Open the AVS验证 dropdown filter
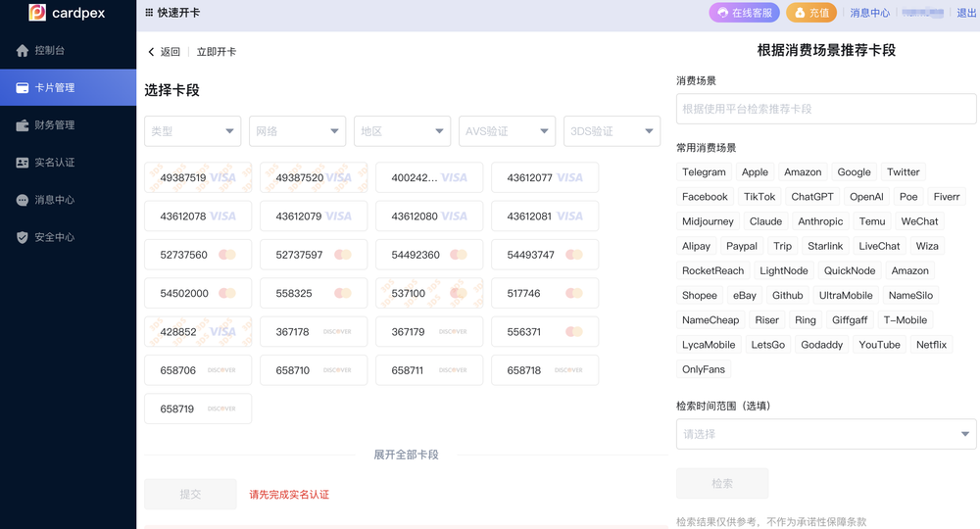This screenshot has height=529, width=980. (x=507, y=131)
